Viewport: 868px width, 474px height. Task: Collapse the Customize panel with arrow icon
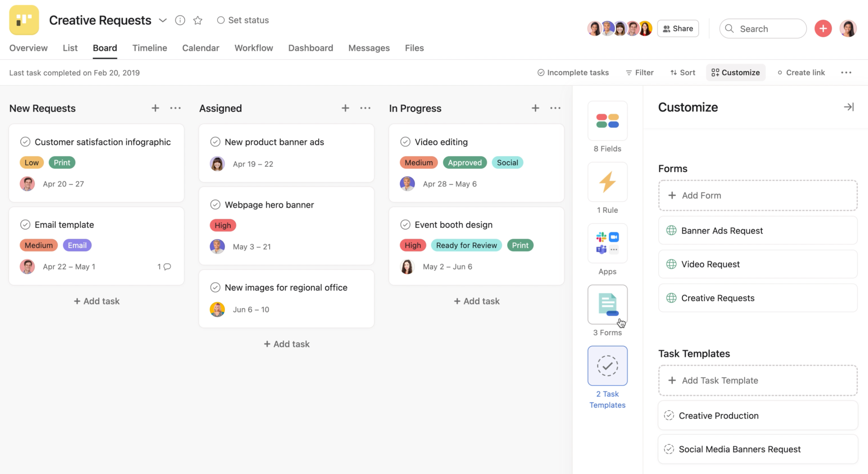click(849, 107)
